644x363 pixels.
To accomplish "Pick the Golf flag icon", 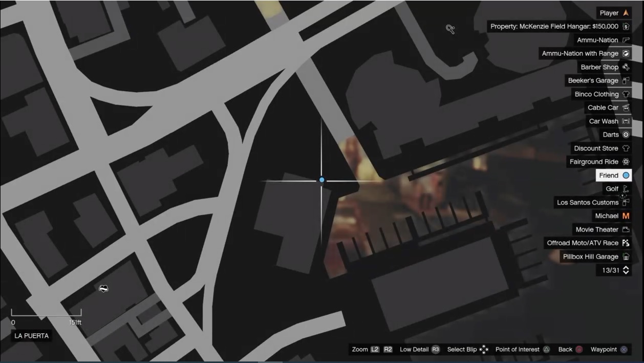I will pos(626,189).
